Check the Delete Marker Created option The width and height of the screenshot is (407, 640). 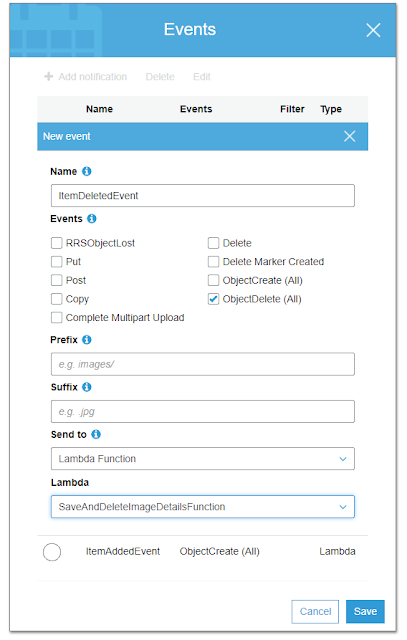coord(213,261)
